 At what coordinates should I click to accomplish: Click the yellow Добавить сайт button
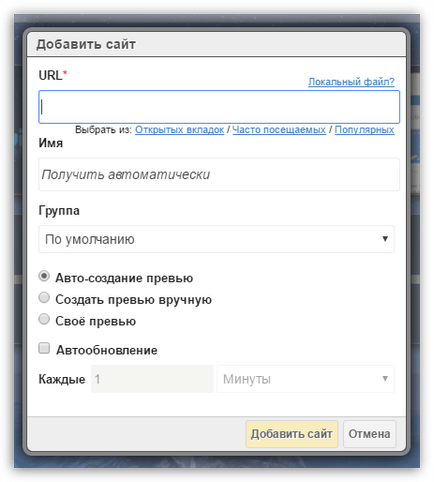[x=292, y=434]
